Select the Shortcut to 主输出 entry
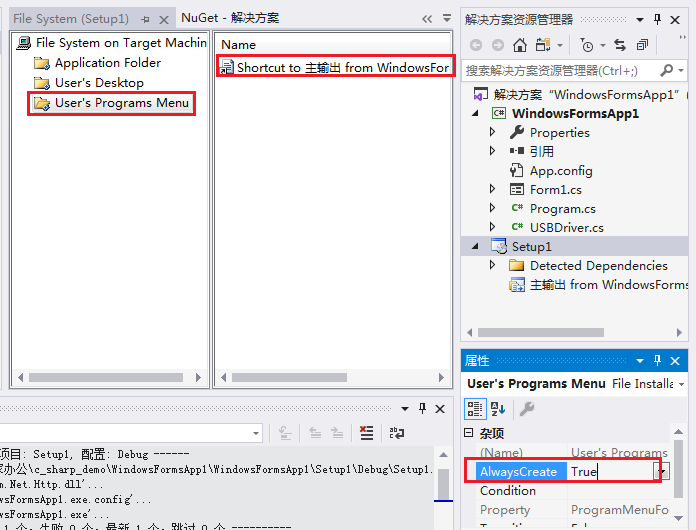The height and width of the screenshot is (530, 696). pyautogui.click(x=335, y=67)
